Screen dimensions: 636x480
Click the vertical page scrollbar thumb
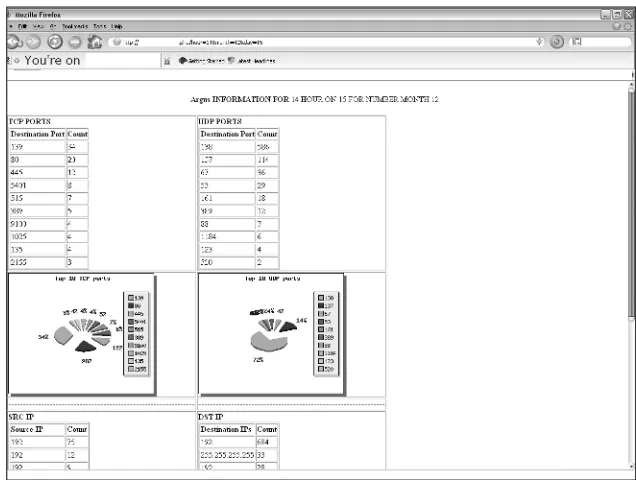(631, 203)
